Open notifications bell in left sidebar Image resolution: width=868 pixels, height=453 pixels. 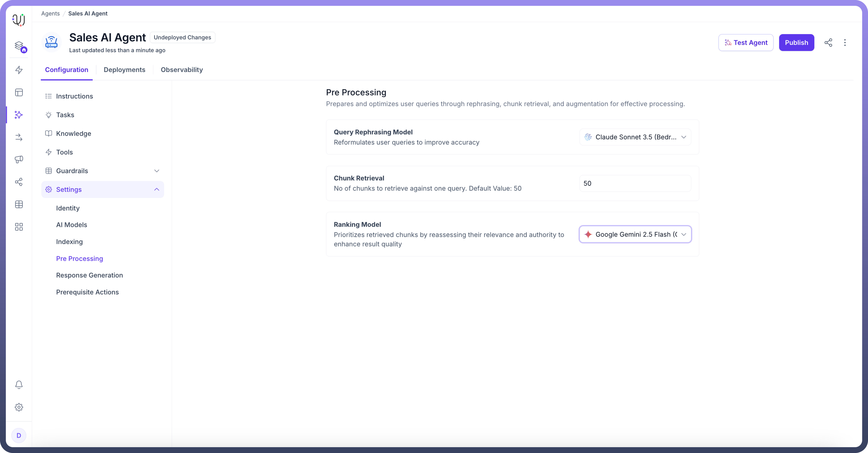tap(19, 385)
